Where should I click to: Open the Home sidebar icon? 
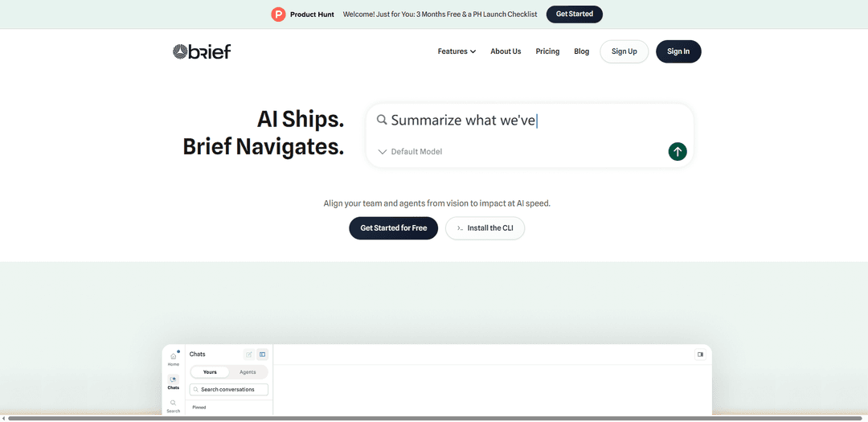click(174, 358)
